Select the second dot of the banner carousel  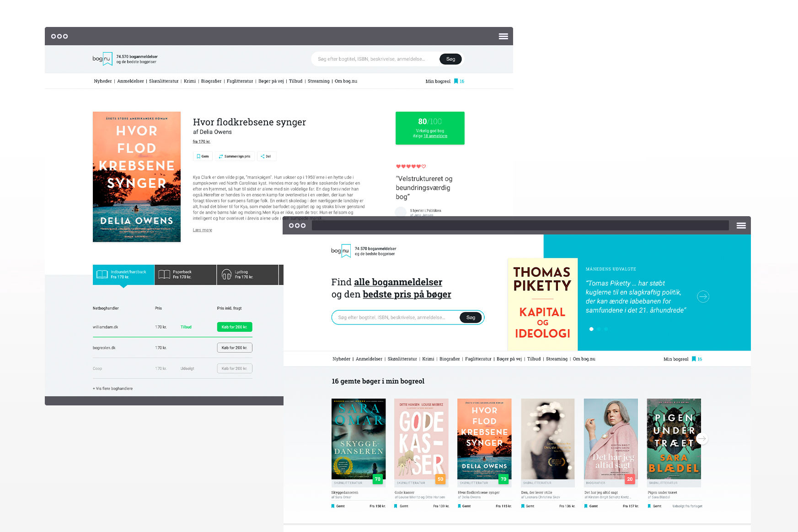tap(599, 329)
